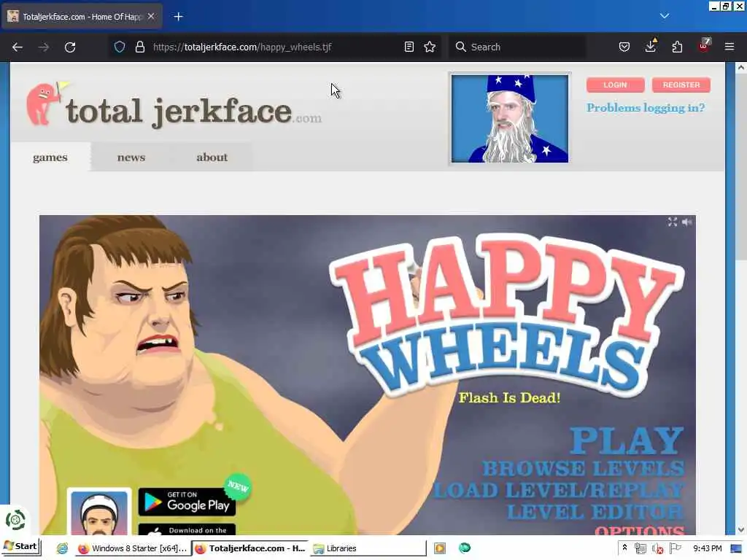Click the wizard avatar image
This screenshot has width=747, height=560.
pyautogui.click(x=510, y=119)
